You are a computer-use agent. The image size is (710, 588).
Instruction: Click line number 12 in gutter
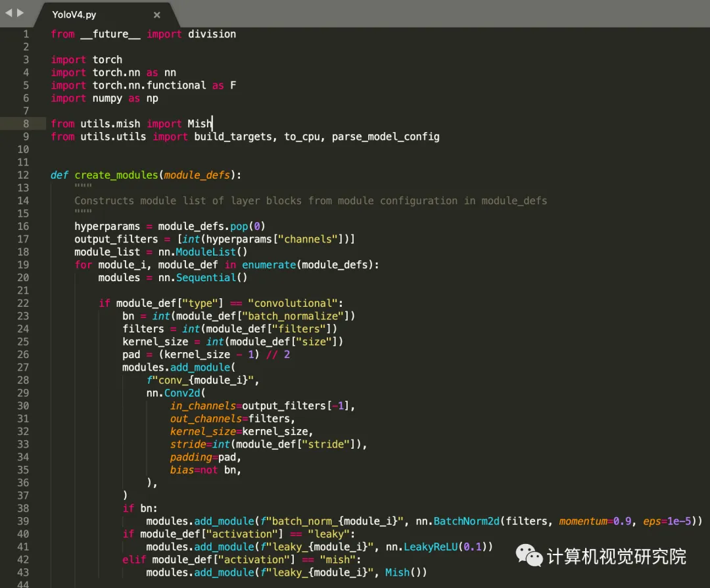(23, 175)
